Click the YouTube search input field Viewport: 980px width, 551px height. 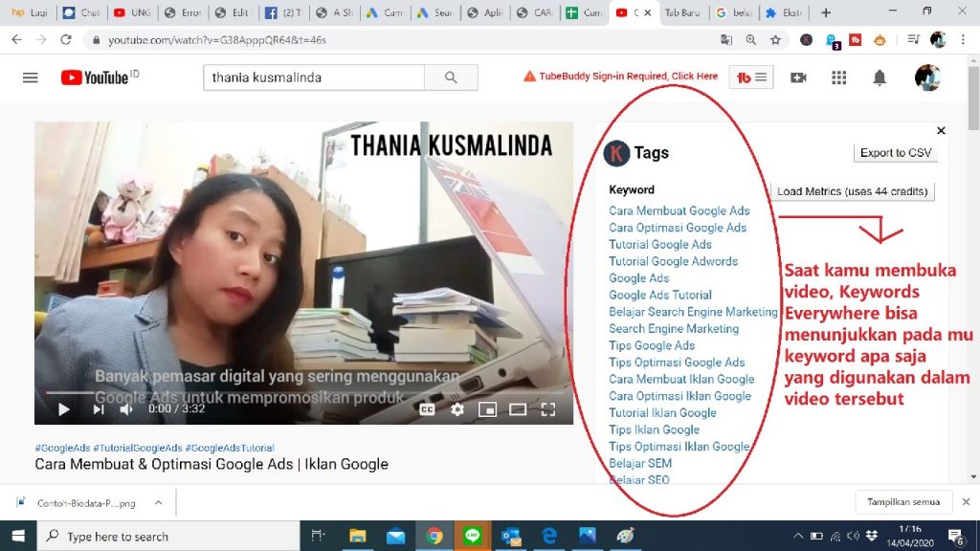(313, 77)
